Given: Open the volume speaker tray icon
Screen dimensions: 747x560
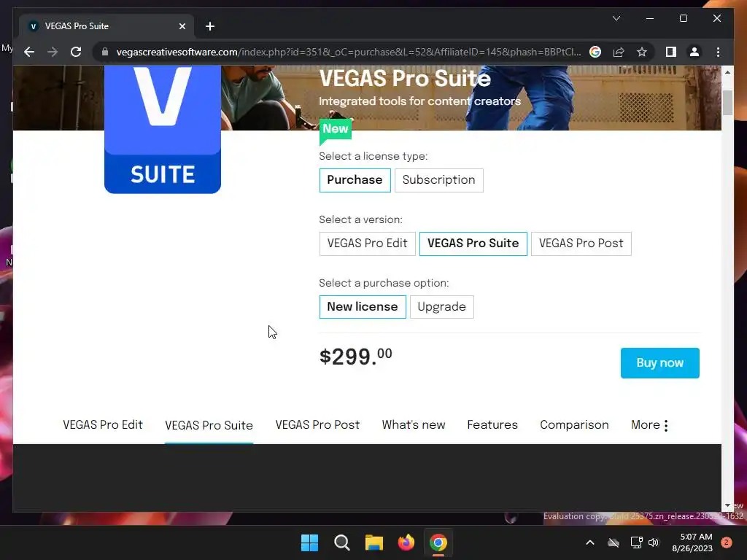Looking at the screenshot, I should coord(654,542).
